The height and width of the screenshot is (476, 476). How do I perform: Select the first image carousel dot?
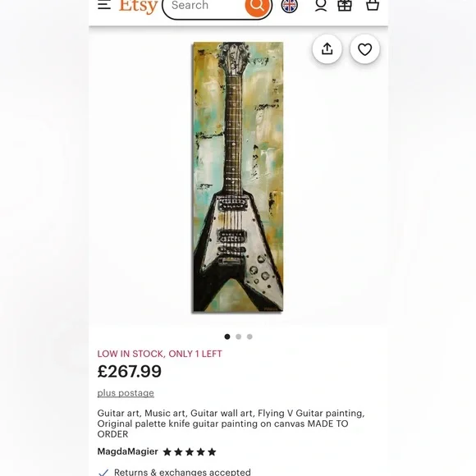[227, 336]
